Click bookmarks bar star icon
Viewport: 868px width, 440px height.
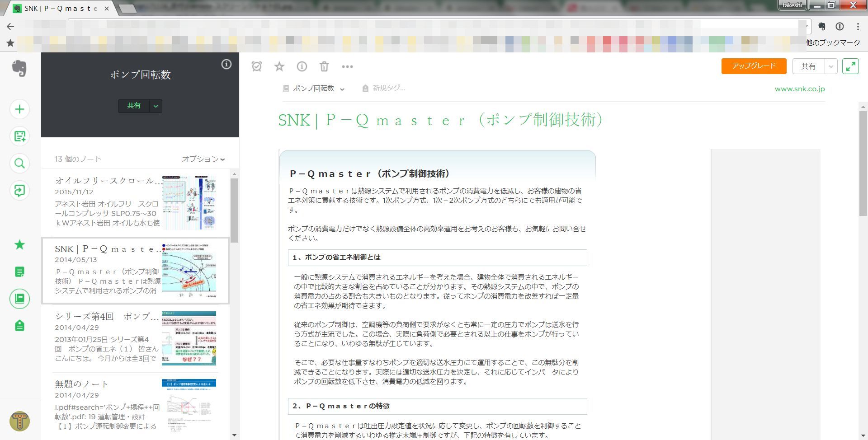pyautogui.click(x=10, y=43)
